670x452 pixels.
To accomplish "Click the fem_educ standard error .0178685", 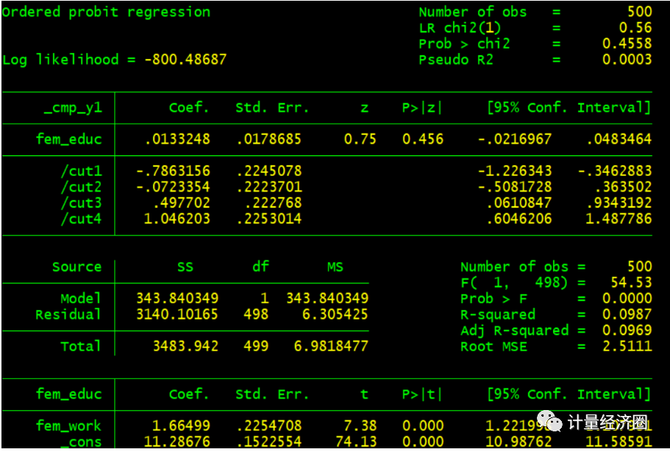I will pyautogui.click(x=269, y=139).
